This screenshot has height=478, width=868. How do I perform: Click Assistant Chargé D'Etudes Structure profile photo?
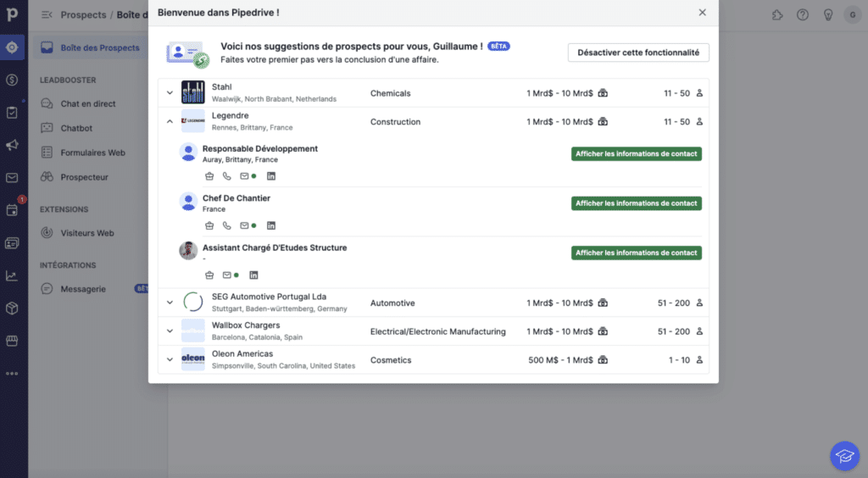188,251
